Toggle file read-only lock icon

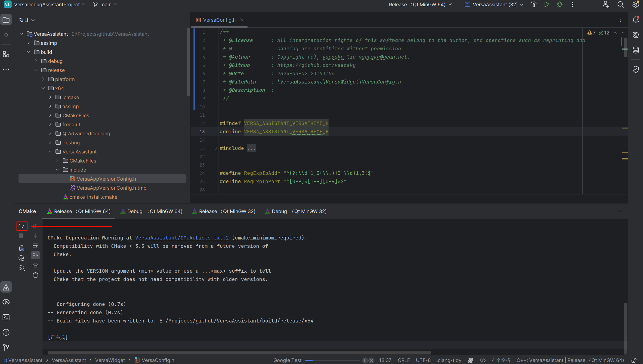tap(634, 360)
